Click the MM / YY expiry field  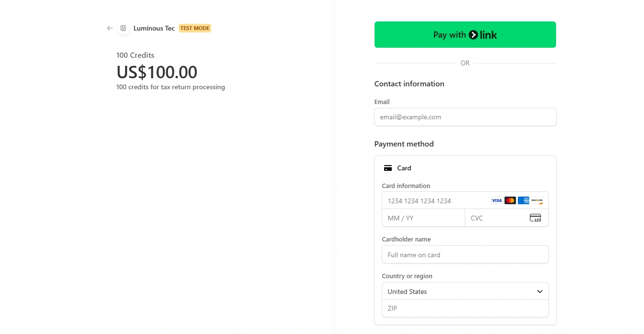click(423, 218)
